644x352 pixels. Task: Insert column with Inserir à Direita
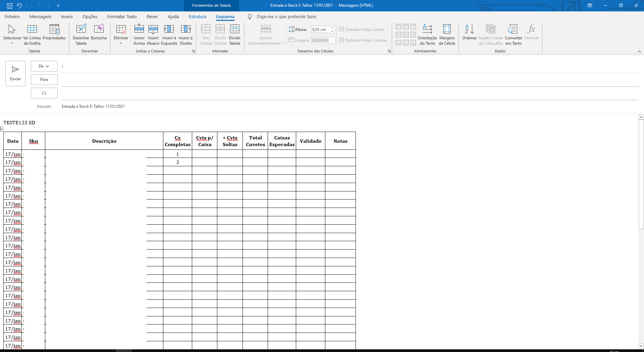(x=186, y=35)
